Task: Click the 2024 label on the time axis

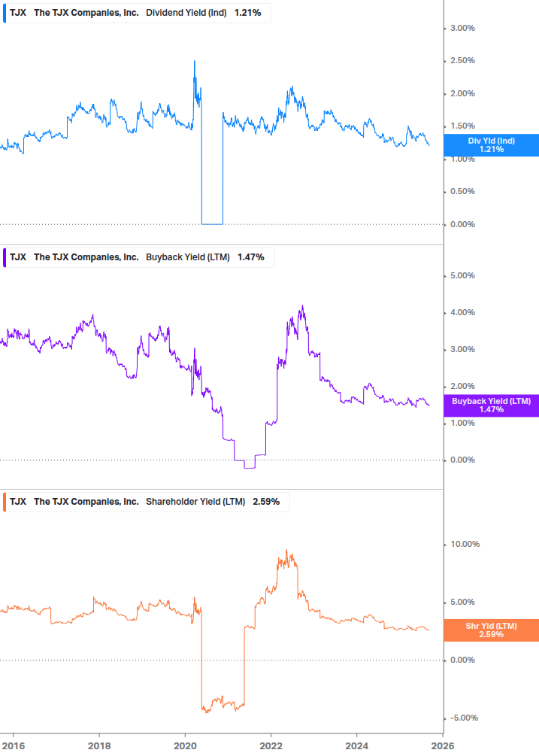Action: click(x=356, y=746)
